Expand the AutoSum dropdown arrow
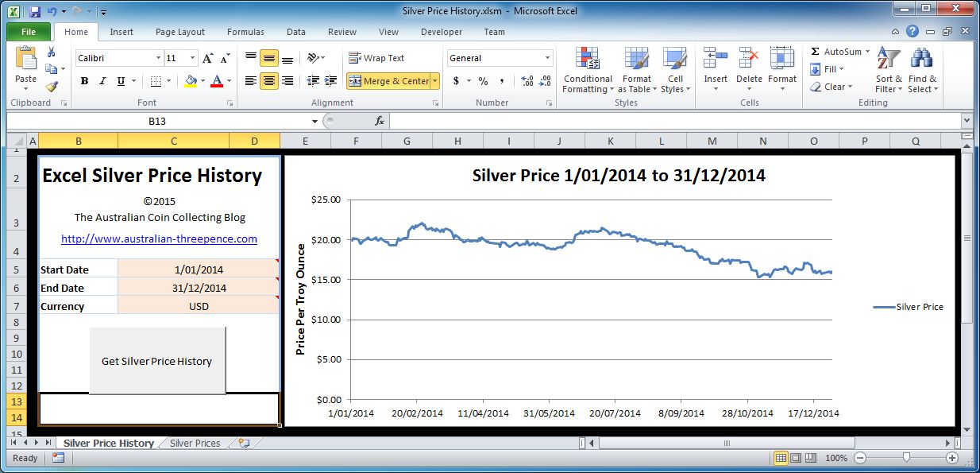 click(x=867, y=52)
